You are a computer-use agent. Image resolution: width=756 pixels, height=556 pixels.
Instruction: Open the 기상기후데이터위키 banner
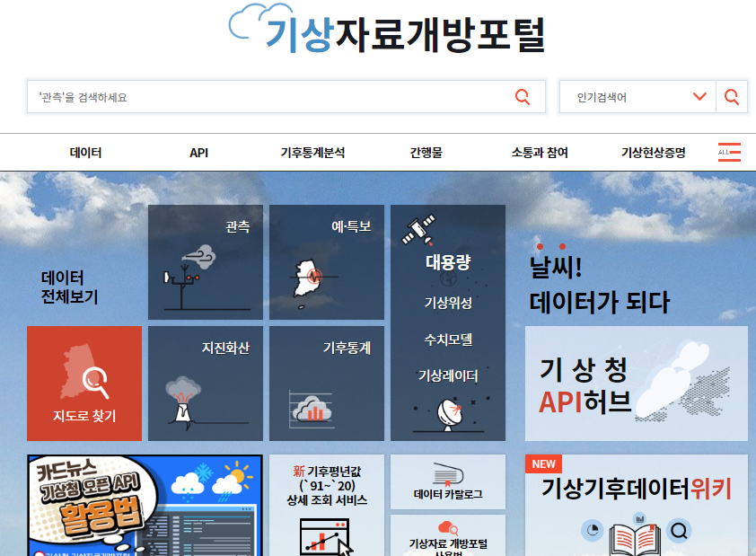pos(637,506)
